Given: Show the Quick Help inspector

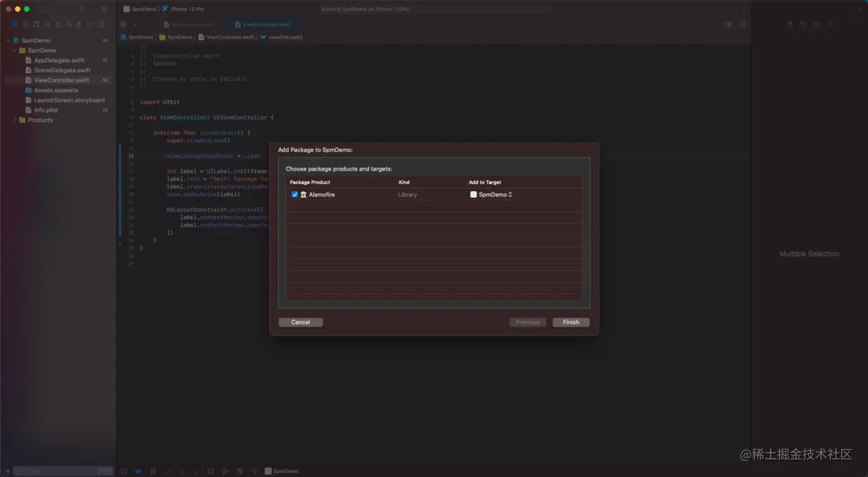Looking at the screenshot, I should tap(816, 24).
